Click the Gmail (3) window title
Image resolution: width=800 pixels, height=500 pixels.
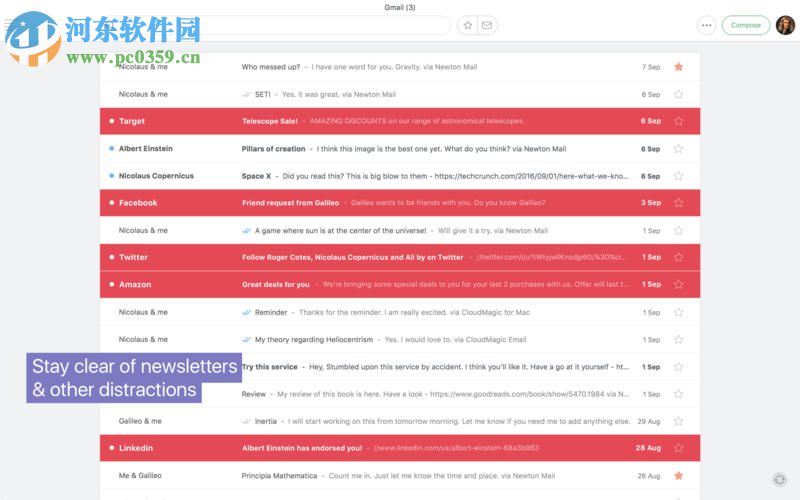coord(400,7)
